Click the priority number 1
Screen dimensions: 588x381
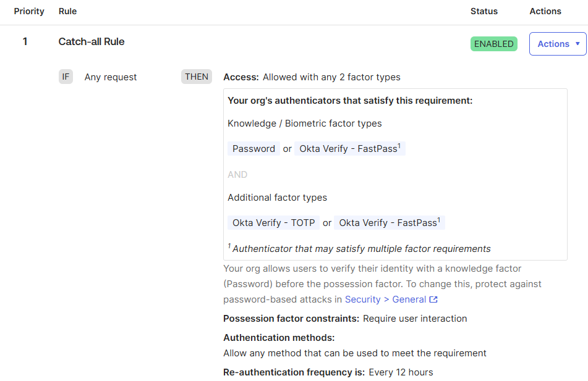click(x=25, y=41)
